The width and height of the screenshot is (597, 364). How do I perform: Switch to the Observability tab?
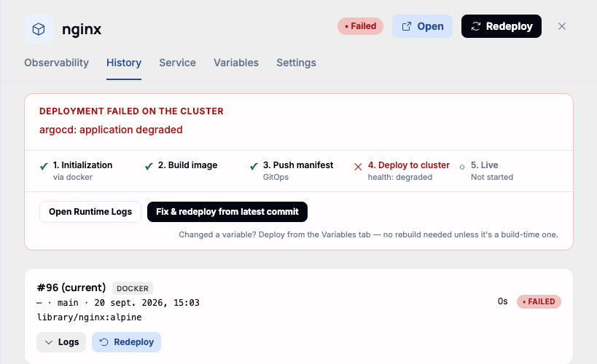click(x=56, y=63)
